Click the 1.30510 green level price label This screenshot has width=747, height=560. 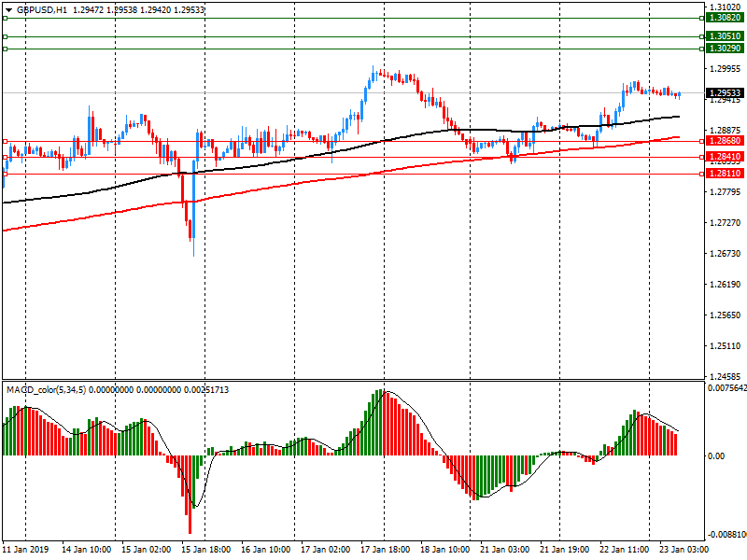click(x=725, y=36)
